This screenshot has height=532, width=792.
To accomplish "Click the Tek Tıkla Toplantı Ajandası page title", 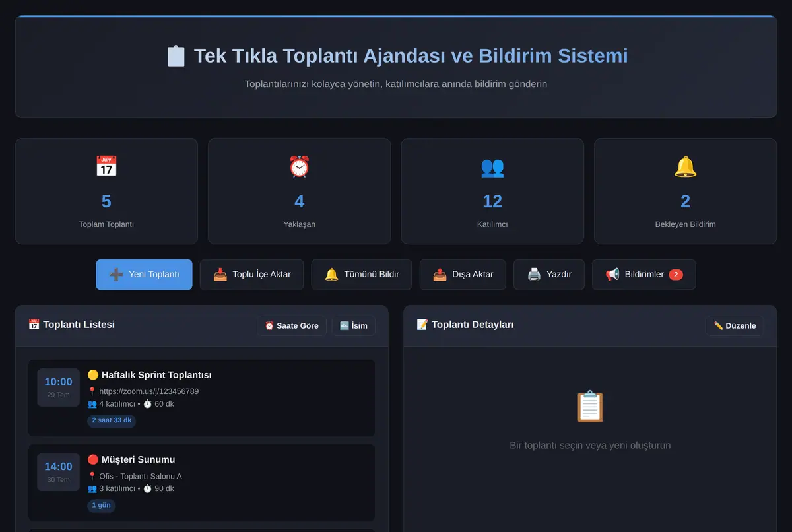I will pyautogui.click(x=396, y=55).
